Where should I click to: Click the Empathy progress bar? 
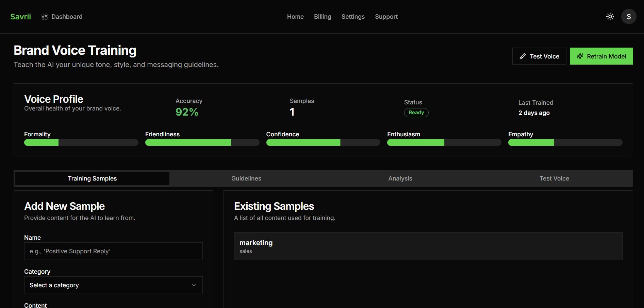565,142
